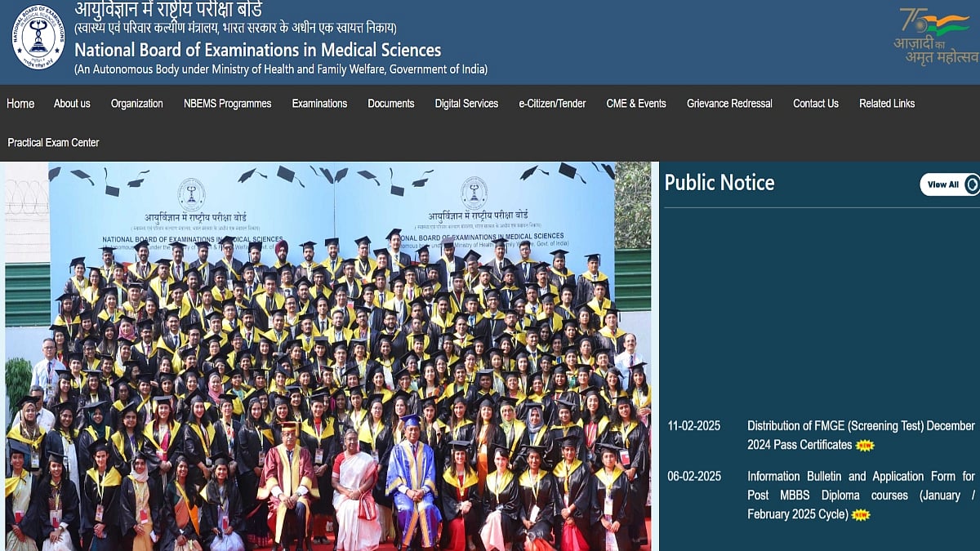The height and width of the screenshot is (551, 980).
Task: Click the convocation group photo banner
Action: [x=327, y=357]
